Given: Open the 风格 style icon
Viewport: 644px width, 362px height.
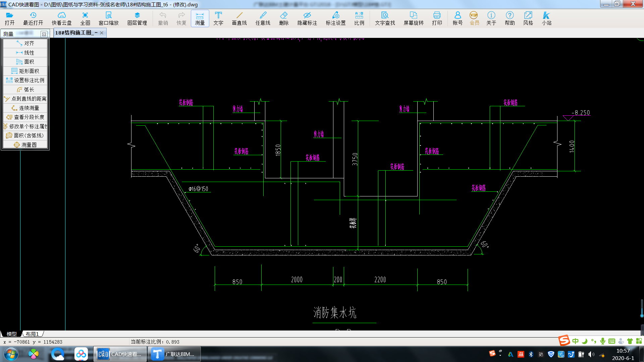Looking at the screenshot, I should (x=528, y=18).
